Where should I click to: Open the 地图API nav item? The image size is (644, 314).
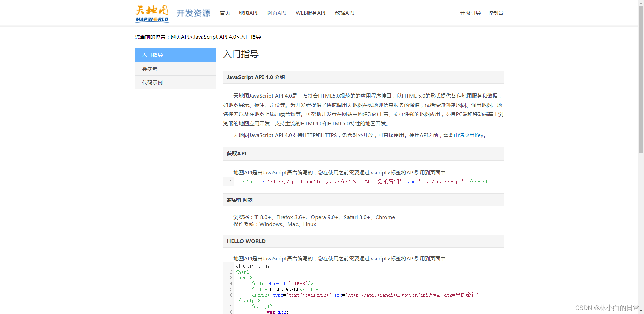pos(248,13)
